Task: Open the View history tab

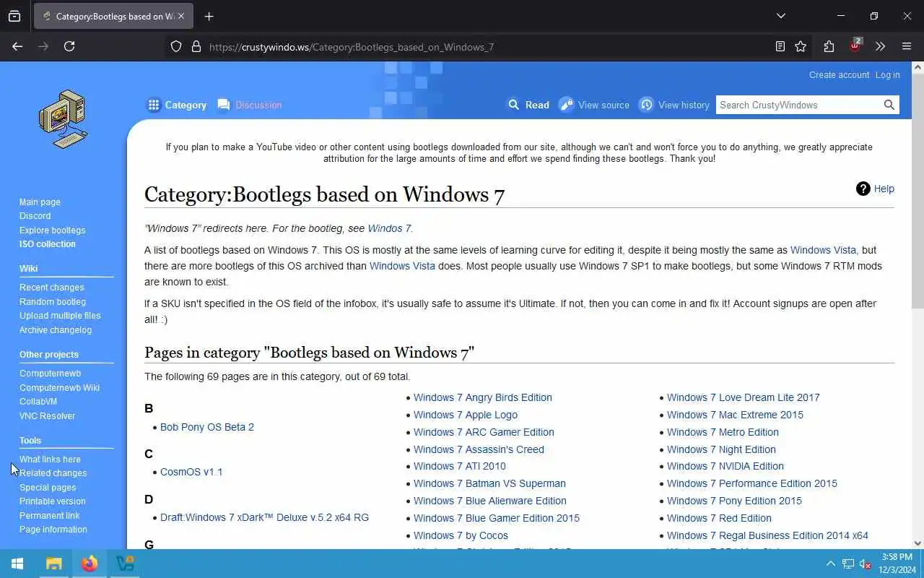Action: tap(674, 105)
